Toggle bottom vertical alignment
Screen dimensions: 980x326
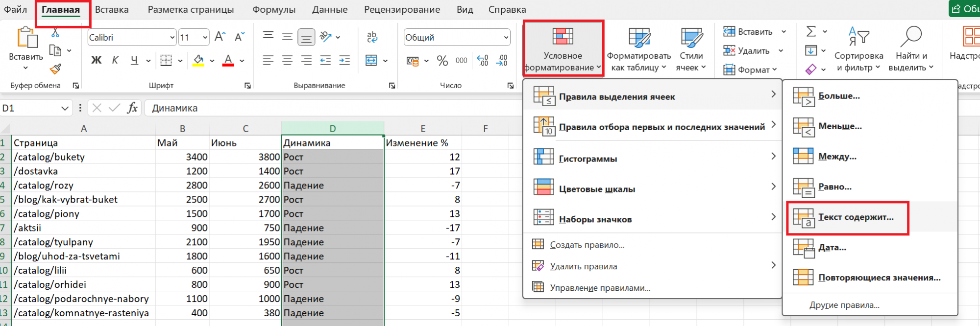pyautogui.click(x=306, y=37)
